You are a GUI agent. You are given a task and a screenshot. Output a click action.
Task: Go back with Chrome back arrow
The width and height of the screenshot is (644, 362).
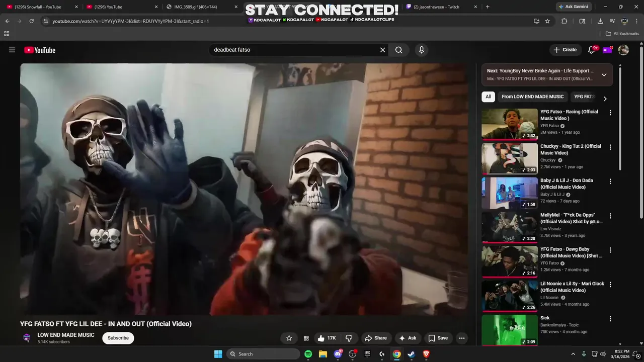click(7, 21)
